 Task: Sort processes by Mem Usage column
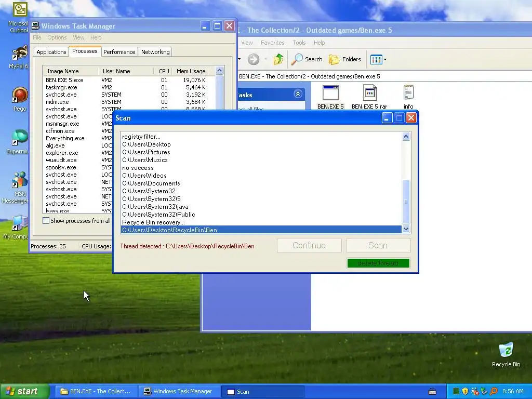click(190, 71)
